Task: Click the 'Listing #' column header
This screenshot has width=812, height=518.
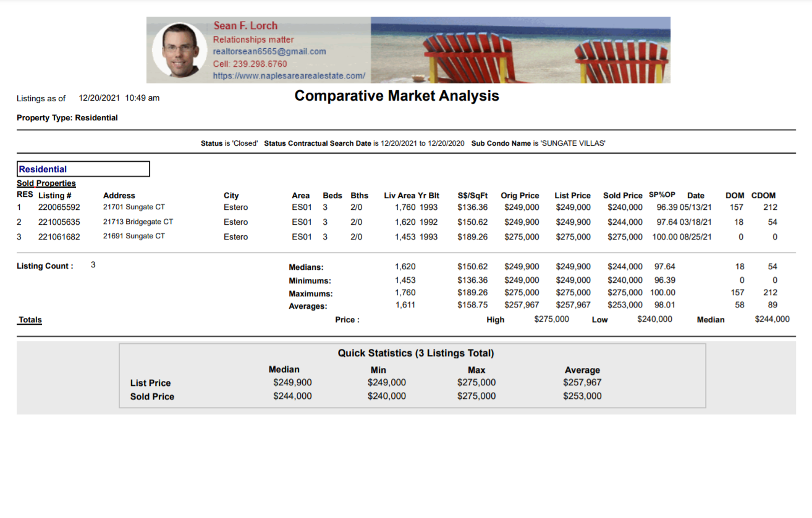Action: [x=54, y=196]
